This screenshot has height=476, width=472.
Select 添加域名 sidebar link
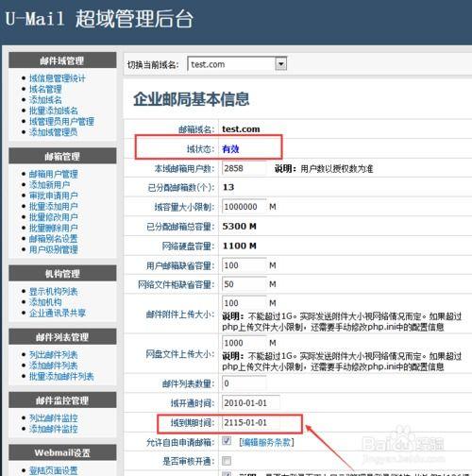(x=45, y=100)
